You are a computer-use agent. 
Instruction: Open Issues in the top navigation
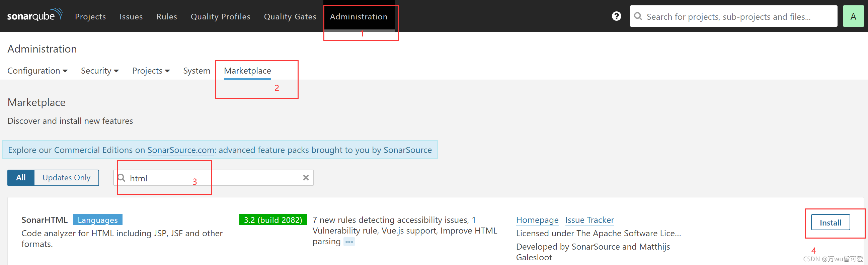[x=131, y=16]
